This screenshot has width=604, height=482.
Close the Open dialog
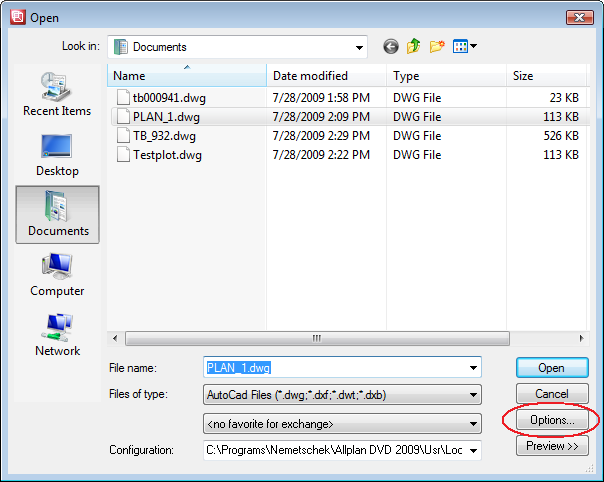(579, 17)
